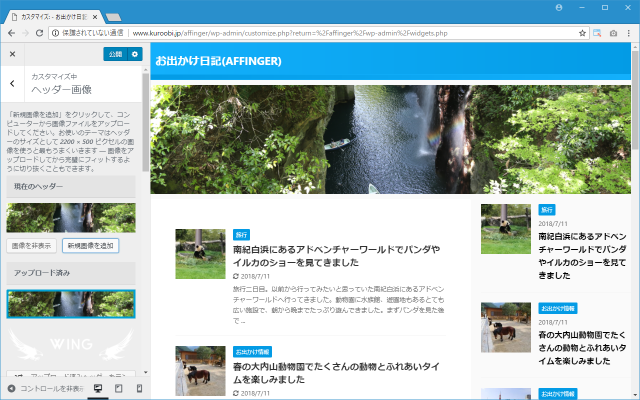Click the browser back button

pos(11,33)
